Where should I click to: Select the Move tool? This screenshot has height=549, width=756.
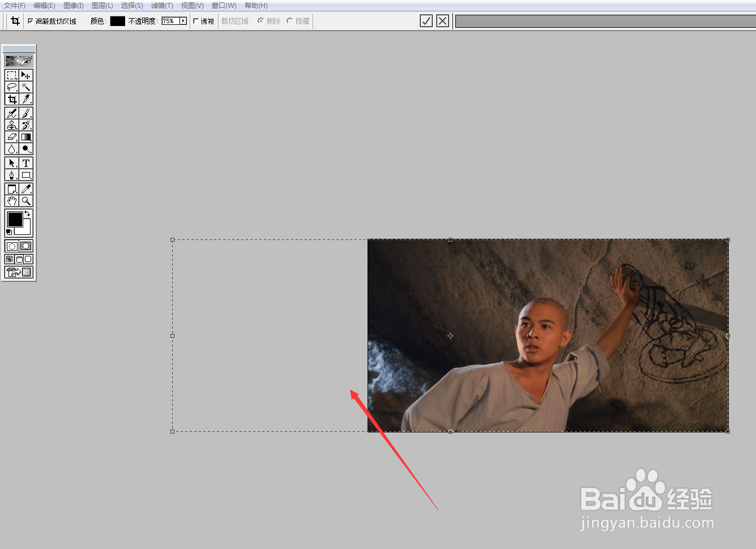tap(26, 75)
